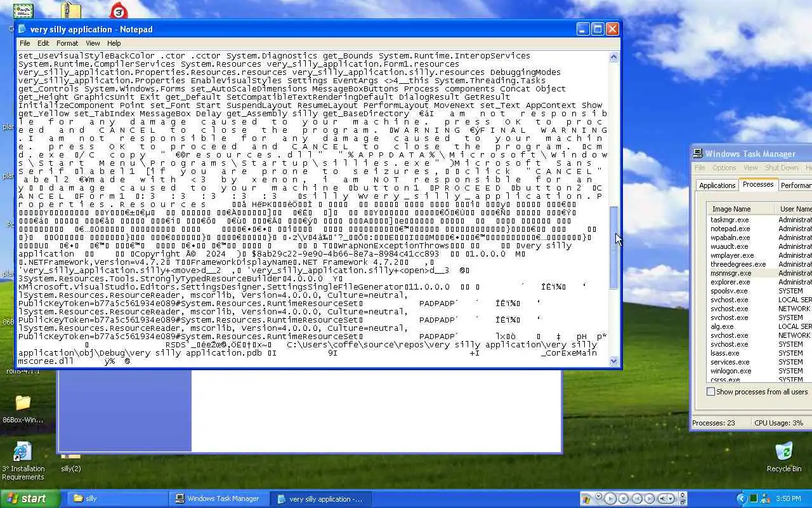Select winlogon.exe process row
Screen dimensions: 812x508
759,371
